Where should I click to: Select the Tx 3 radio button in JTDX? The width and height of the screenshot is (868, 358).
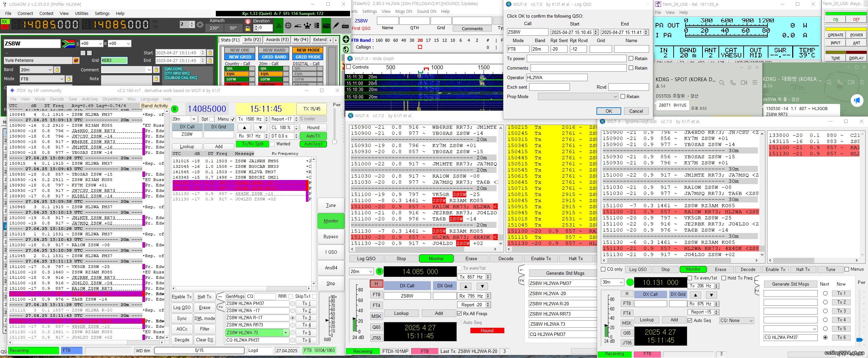(293, 318)
